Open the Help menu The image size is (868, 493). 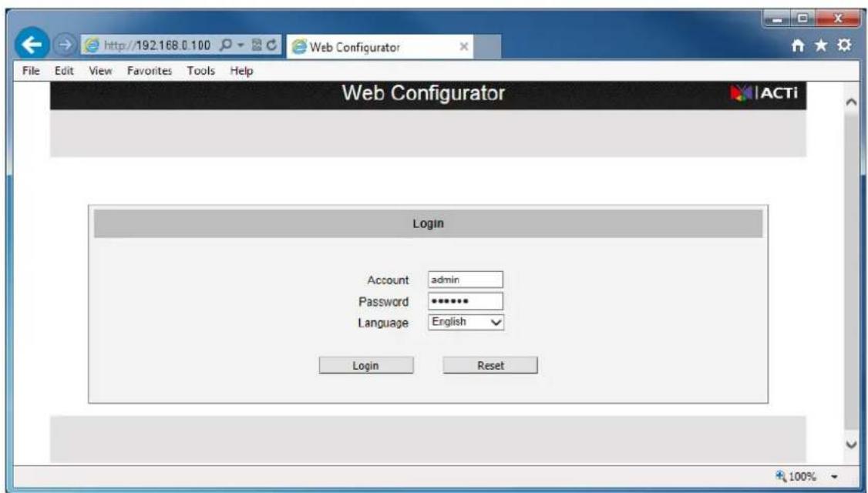241,70
